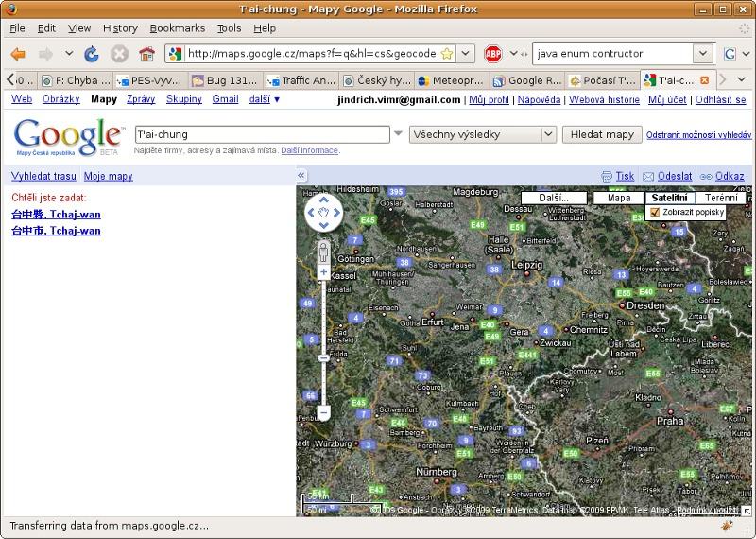The image size is (756, 539).
Task: Switch to the Traffic An... tab
Action: point(301,80)
